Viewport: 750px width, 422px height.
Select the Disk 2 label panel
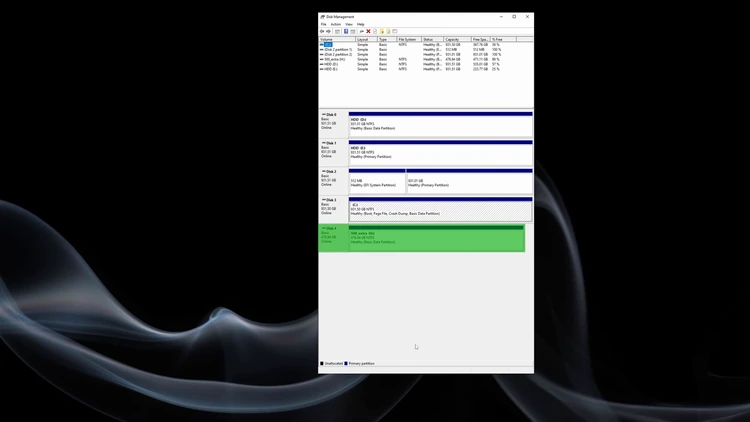click(x=333, y=181)
